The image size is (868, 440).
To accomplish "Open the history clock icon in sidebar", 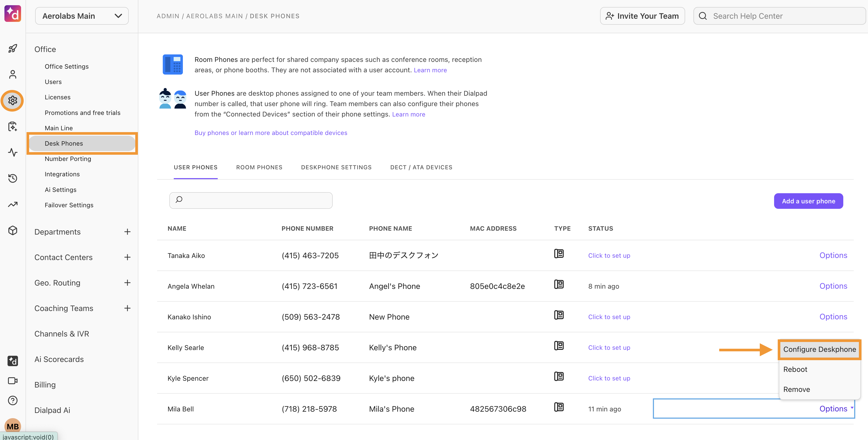I will click(12, 178).
